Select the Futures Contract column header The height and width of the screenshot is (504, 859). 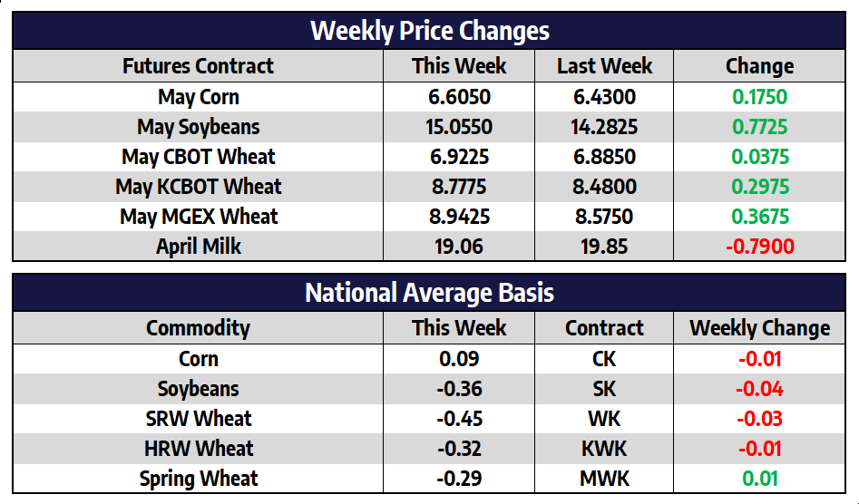pyautogui.click(x=198, y=66)
